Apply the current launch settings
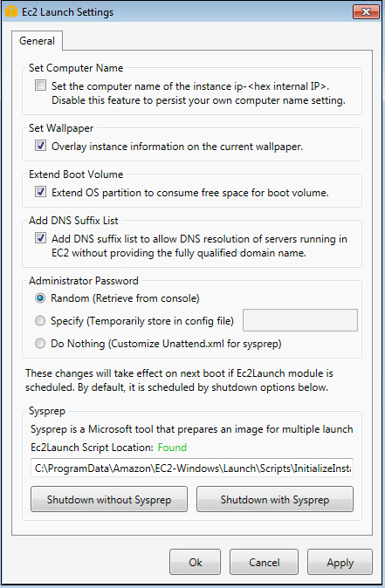The height and width of the screenshot is (588, 385). (340, 562)
